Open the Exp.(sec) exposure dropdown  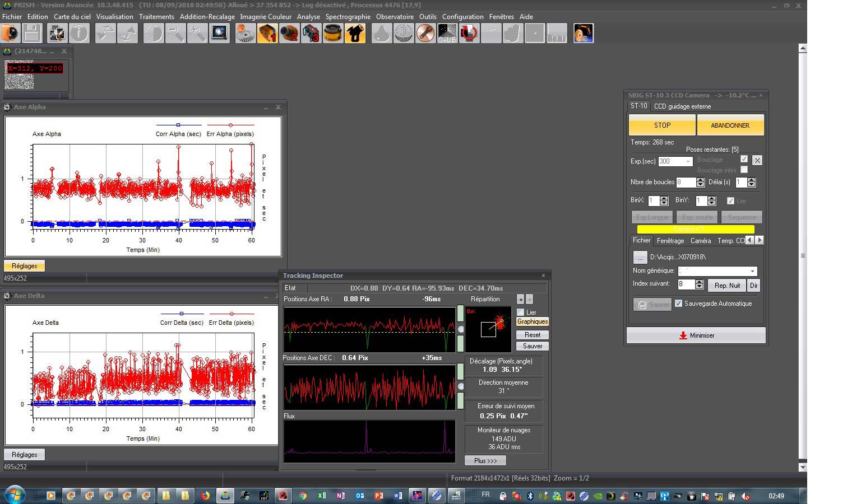688,161
